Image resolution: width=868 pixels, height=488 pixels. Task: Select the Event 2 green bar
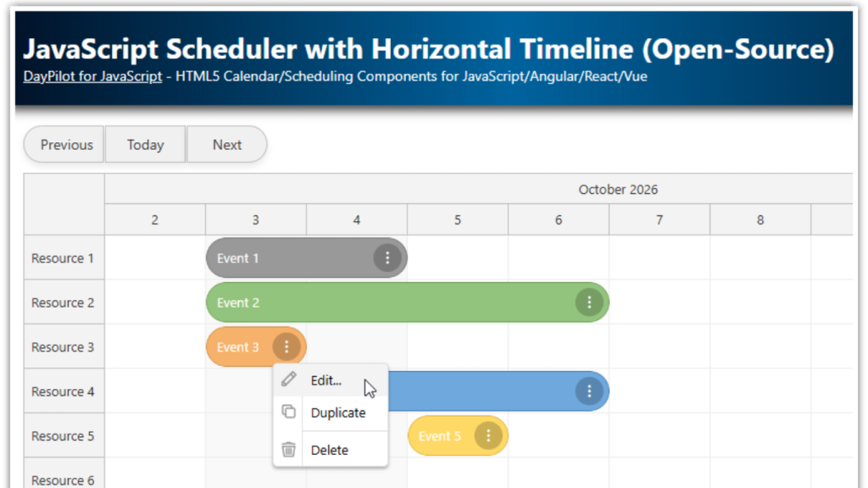click(x=381, y=302)
